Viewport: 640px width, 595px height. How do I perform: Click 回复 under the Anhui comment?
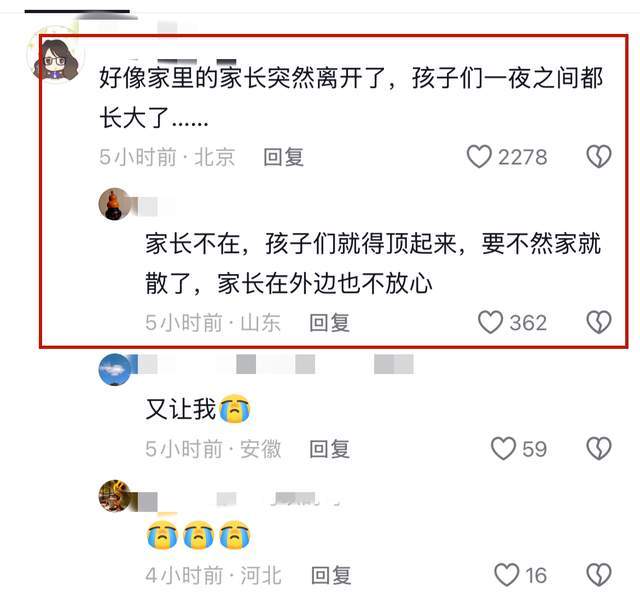[329, 449]
